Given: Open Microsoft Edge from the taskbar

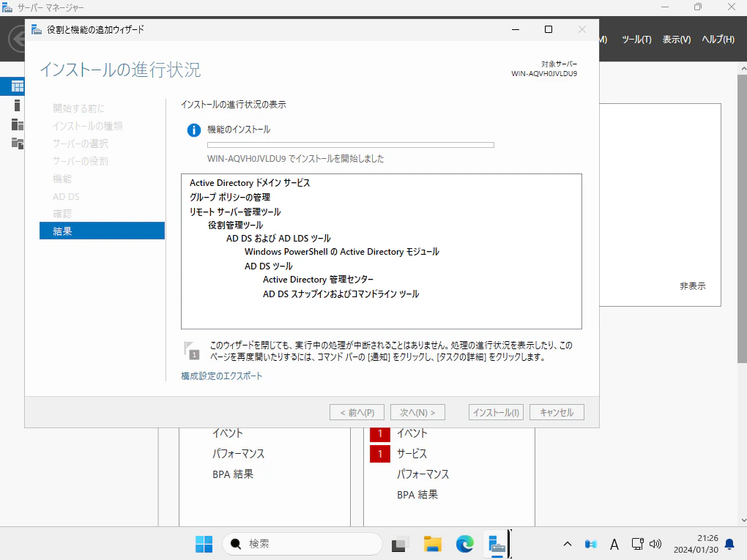Looking at the screenshot, I should (464, 544).
